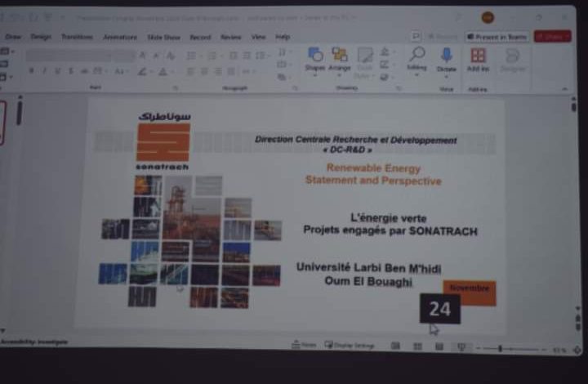Align text right in Paragraph group
Viewport: 588px width, 384px height.
218,71
